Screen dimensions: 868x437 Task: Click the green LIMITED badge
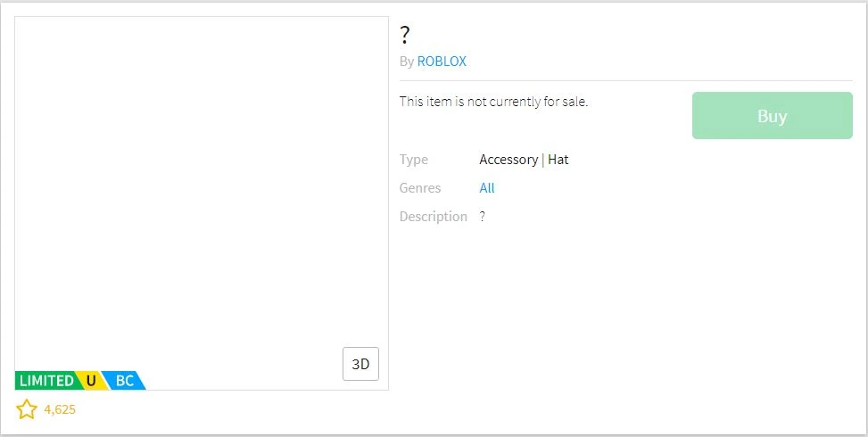pos(46,381)
